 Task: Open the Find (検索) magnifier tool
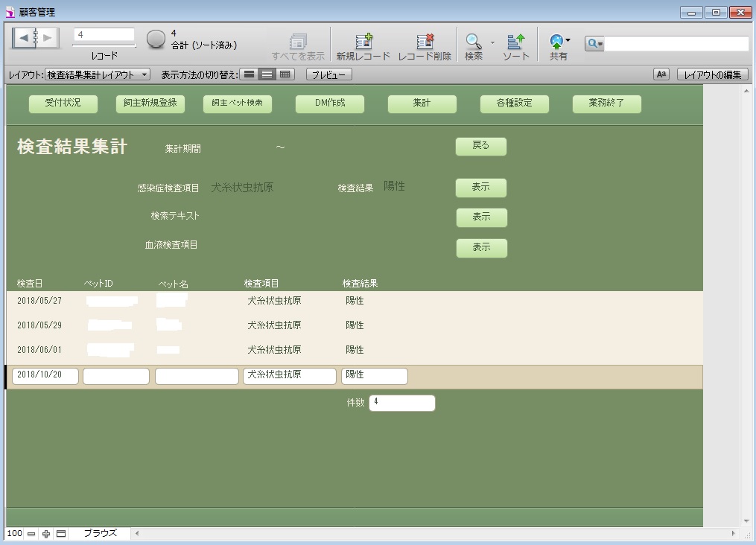click(473, 42)
